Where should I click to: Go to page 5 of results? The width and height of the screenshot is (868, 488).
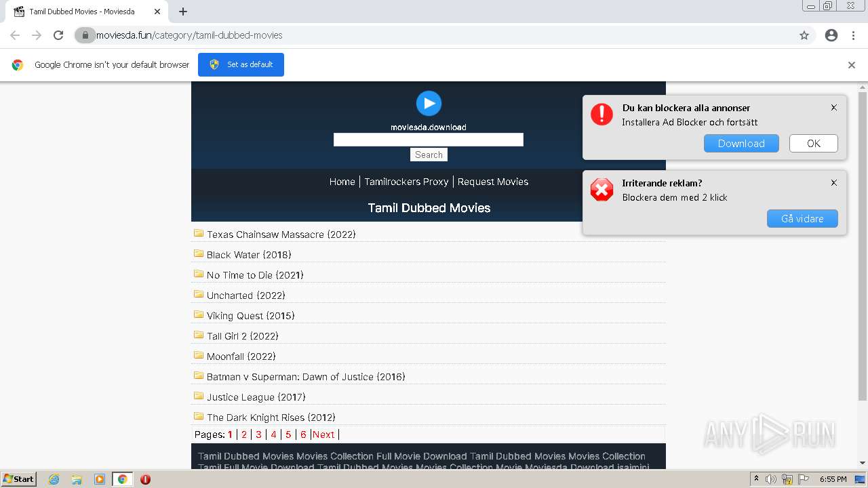point(288,434)
